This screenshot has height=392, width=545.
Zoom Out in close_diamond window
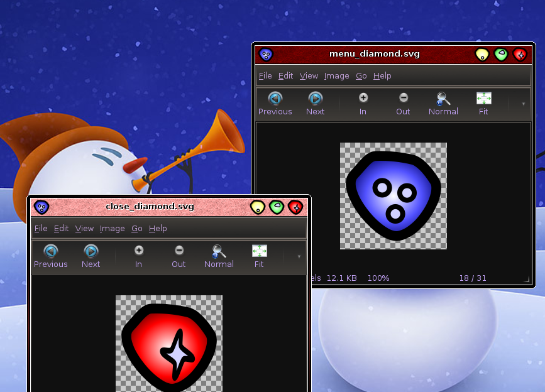[179, 256]
